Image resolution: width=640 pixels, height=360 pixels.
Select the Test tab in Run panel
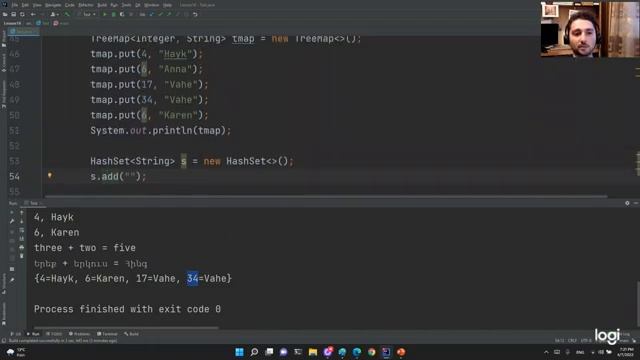tap(33, 203)
